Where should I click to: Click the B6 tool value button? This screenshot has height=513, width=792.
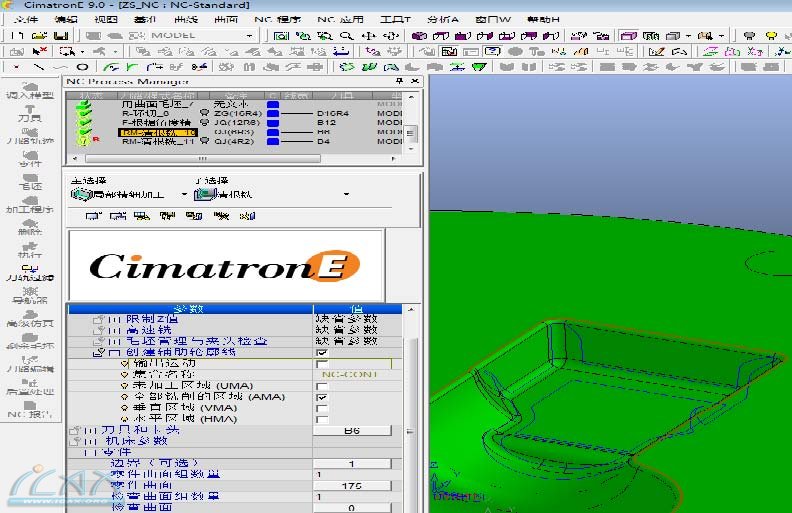[x=352, y=431]
